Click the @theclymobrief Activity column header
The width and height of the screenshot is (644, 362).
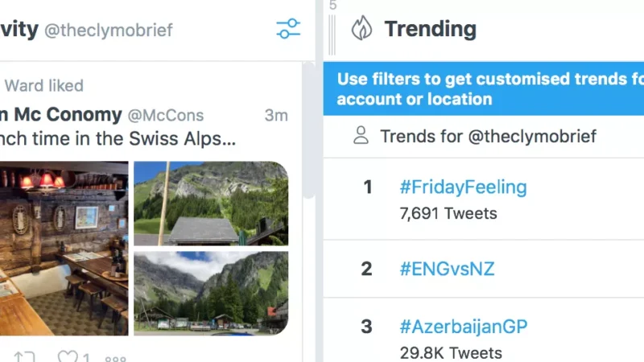(x=108, y=31)
